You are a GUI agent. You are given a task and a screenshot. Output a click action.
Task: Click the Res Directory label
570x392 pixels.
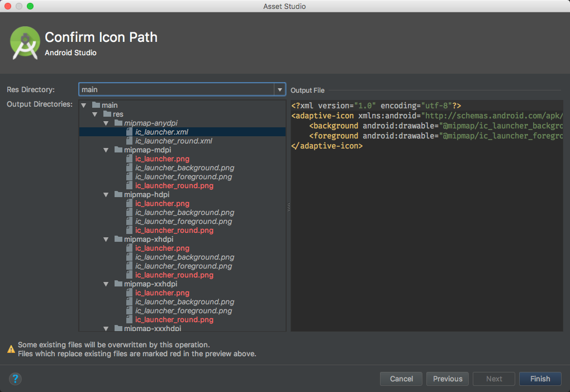click(31, 90)
